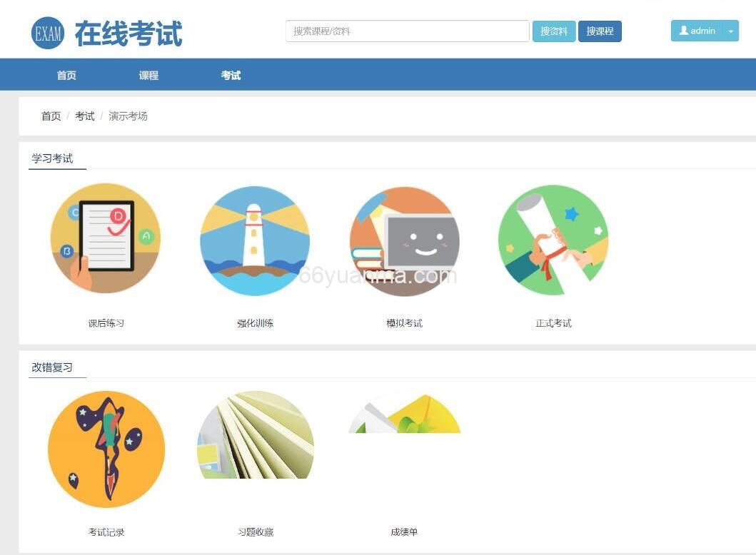Open the 课后练习 (after-class practice) icon
Screen dimensions: 756x555
point(106,239)
